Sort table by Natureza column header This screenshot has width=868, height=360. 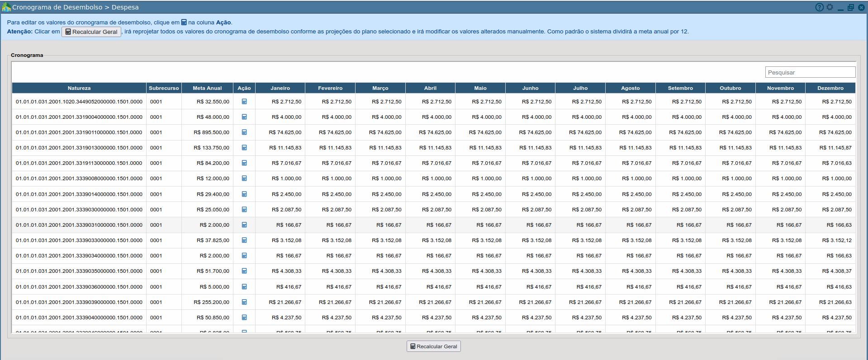click(x=79, y=88)
